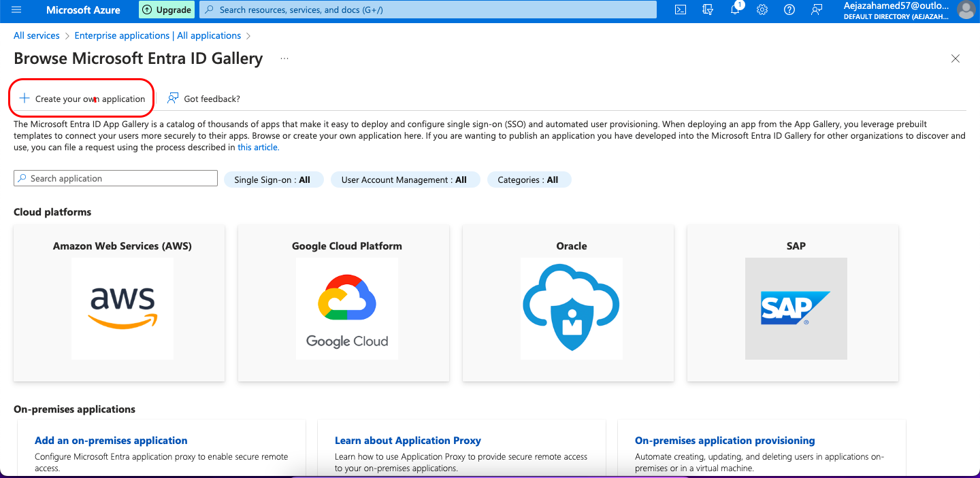980x478 pixels.
Task: Open the settings gear
Action: tap(762, 10)
